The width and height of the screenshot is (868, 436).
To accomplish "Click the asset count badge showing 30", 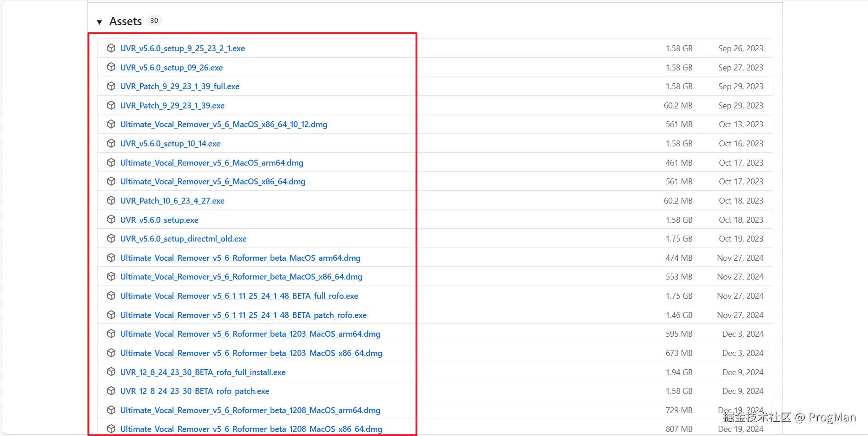I will 154,21.
